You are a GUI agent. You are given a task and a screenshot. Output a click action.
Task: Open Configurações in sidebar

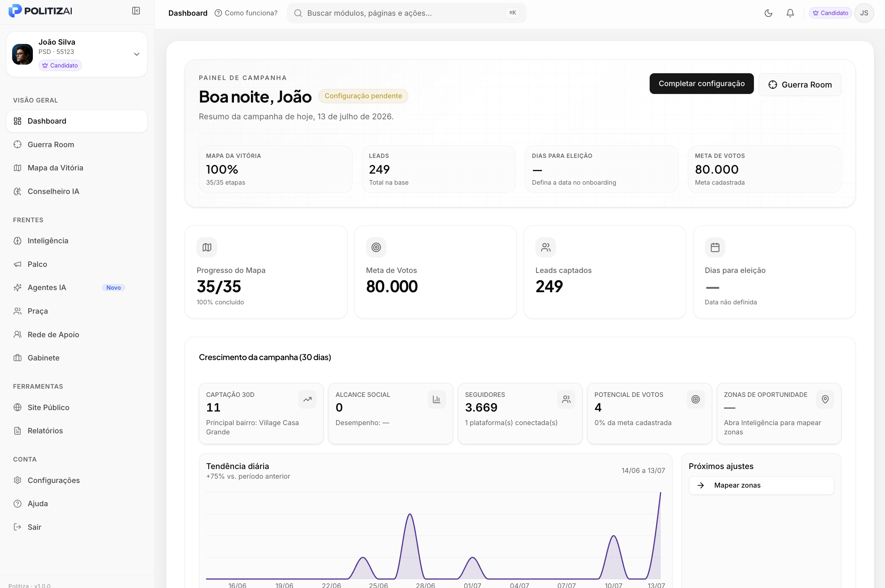pos(77,480)
